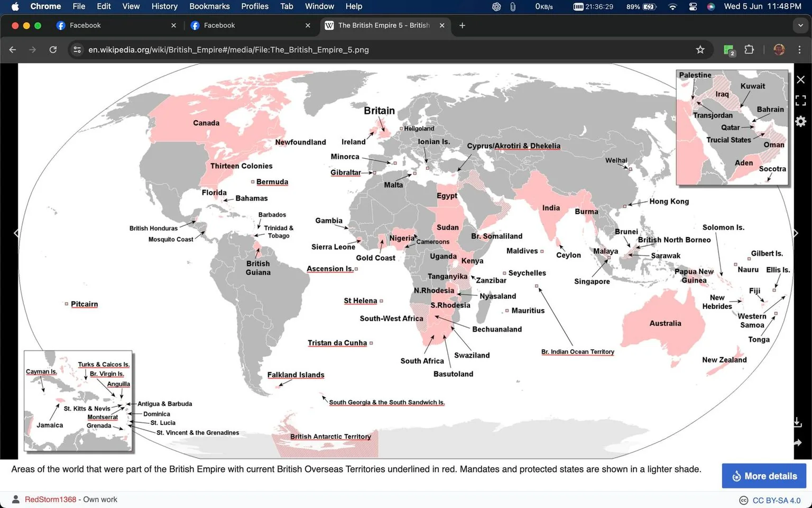This screenshot has height=508, width=812.
Task: Close the British Empire tab
Action: pos(442,25)
